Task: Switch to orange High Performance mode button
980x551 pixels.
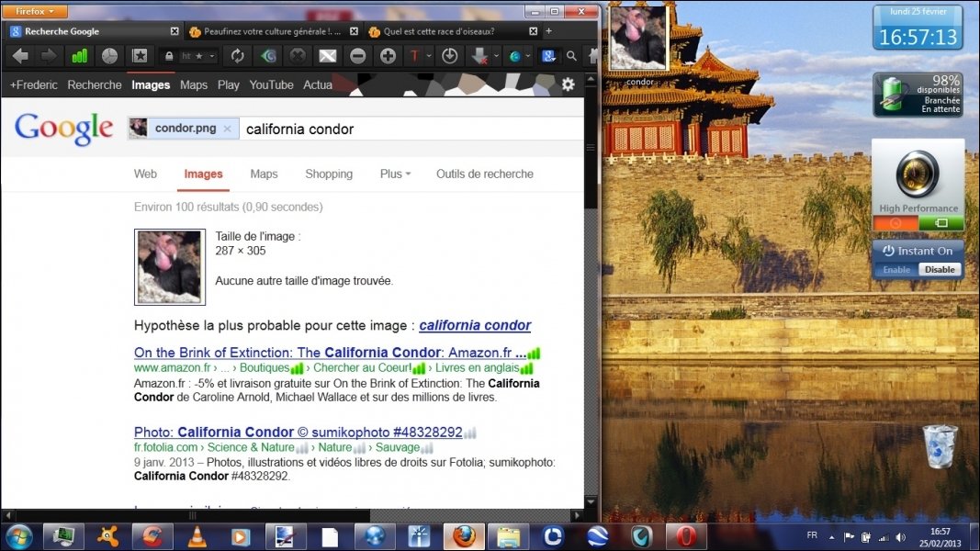Action: point(896,223)
